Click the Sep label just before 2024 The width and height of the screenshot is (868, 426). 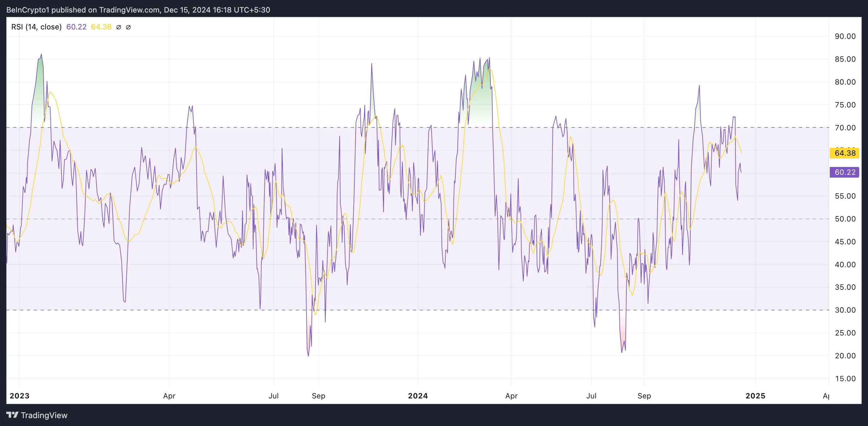318,396
